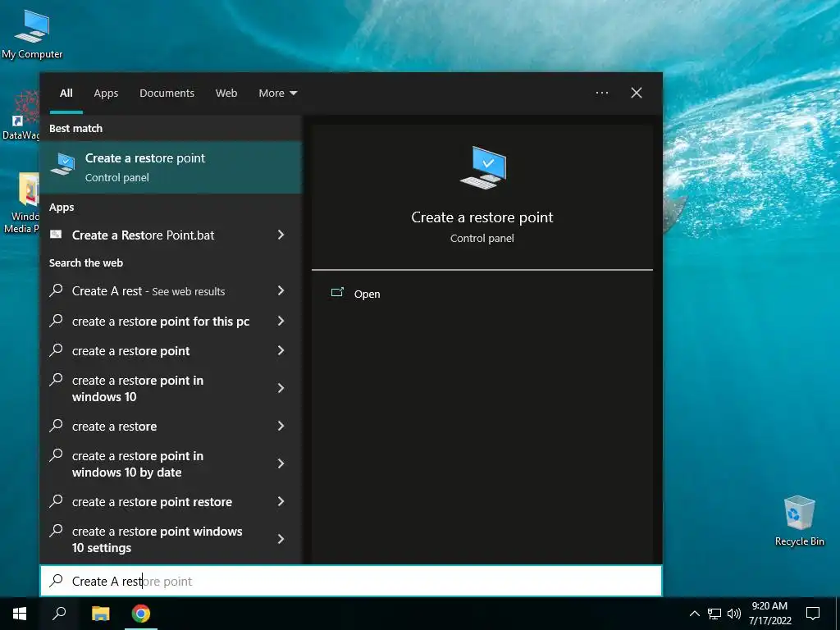Viewport: 840px width, 630px height.
Task: Switch to the Documents tab
Action: 167,94
